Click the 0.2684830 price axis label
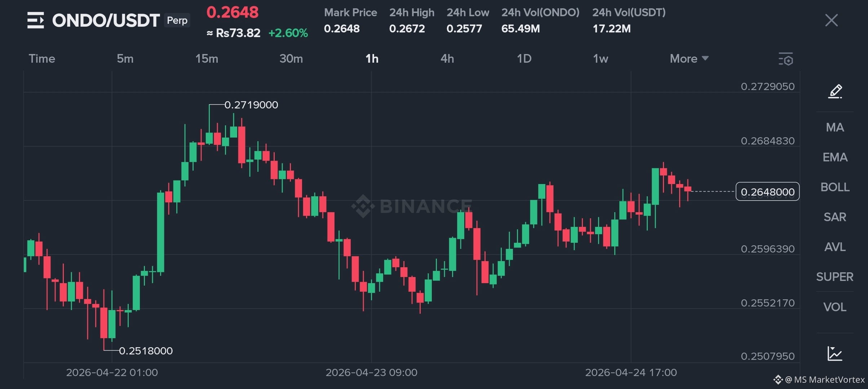Screen dimensions: 868x389 click(768, 141)
